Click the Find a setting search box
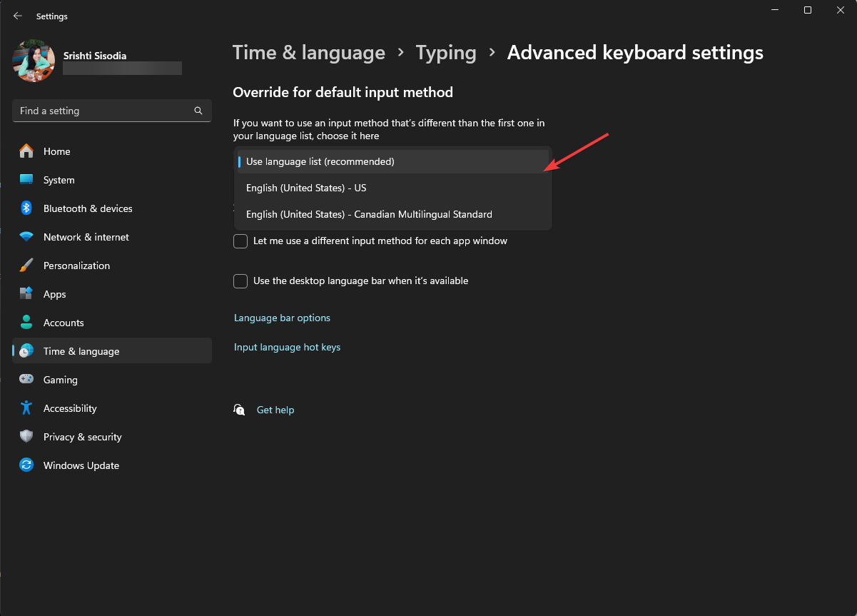 tap(111, 111)
